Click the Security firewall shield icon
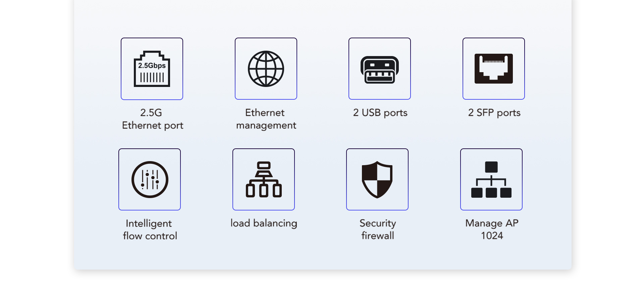 377,180
